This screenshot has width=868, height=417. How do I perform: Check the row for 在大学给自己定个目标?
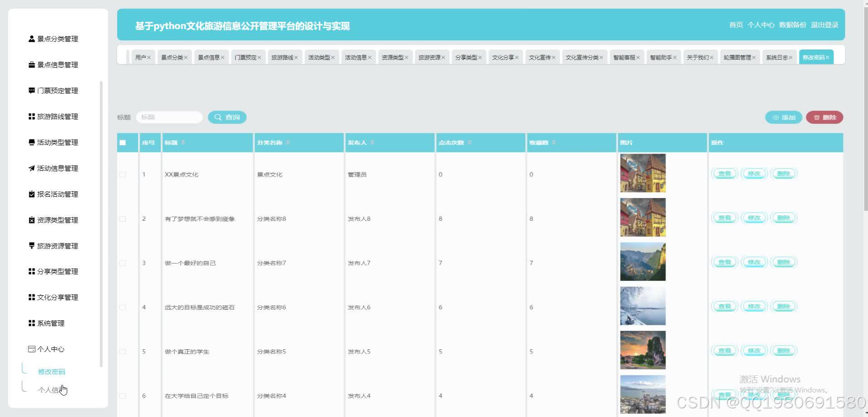pyautogui.click(x=123, y=396)
